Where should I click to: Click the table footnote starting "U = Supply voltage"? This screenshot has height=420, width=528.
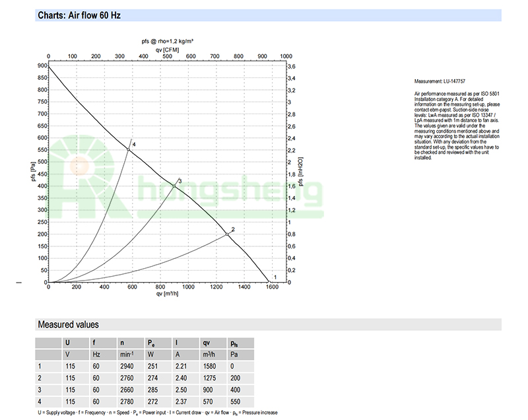pos(158,413)
